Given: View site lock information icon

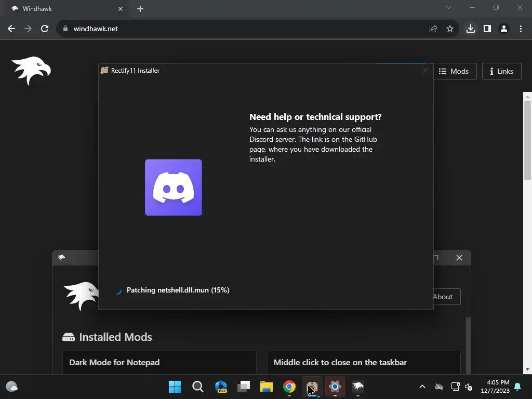Looking at the screenshot, I should (65, 29).
